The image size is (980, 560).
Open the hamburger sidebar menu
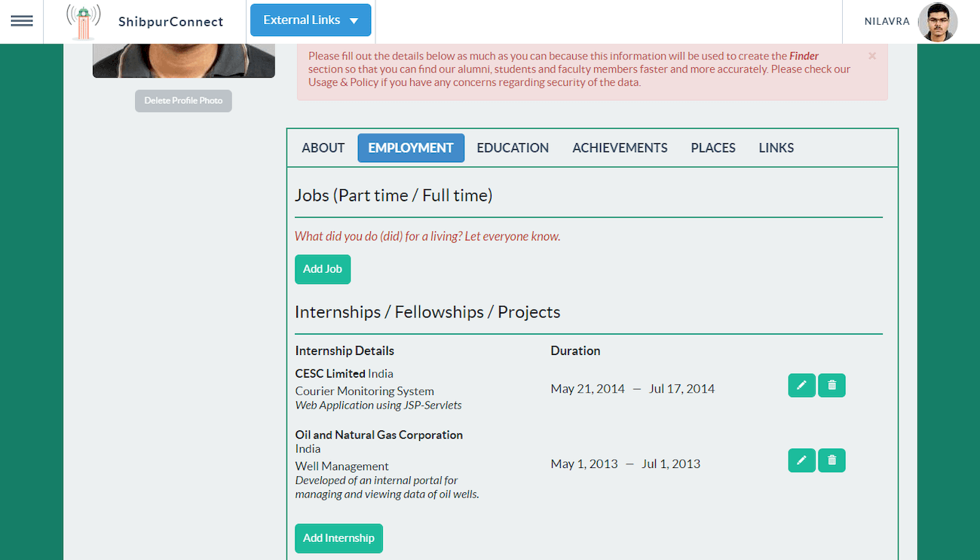pos(22,21)
